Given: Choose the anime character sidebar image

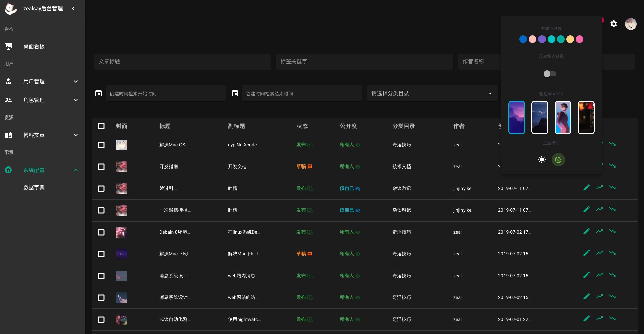Looking at the screenshot, I should pos(563,117).
